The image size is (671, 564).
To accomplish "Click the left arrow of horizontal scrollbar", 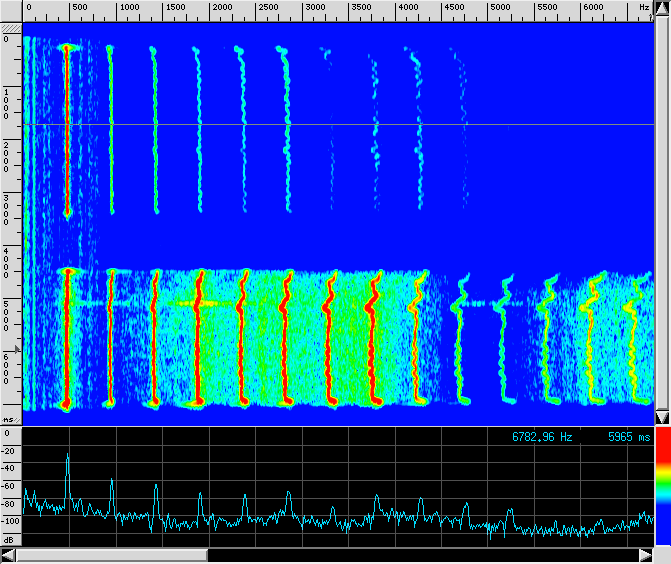I will pyautogui.click(x=9, y=555).
